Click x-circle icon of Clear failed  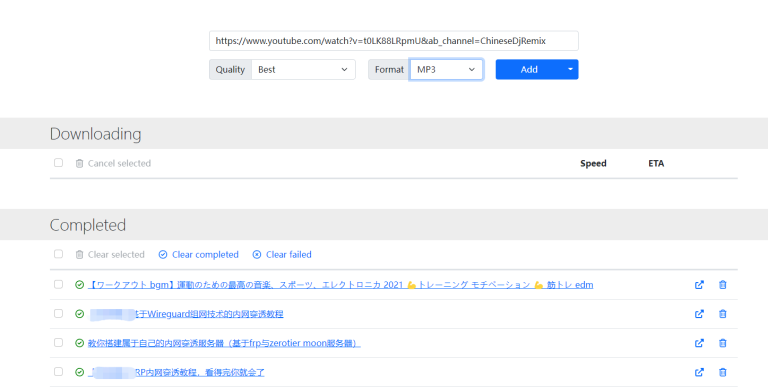(x=257, y=254)
